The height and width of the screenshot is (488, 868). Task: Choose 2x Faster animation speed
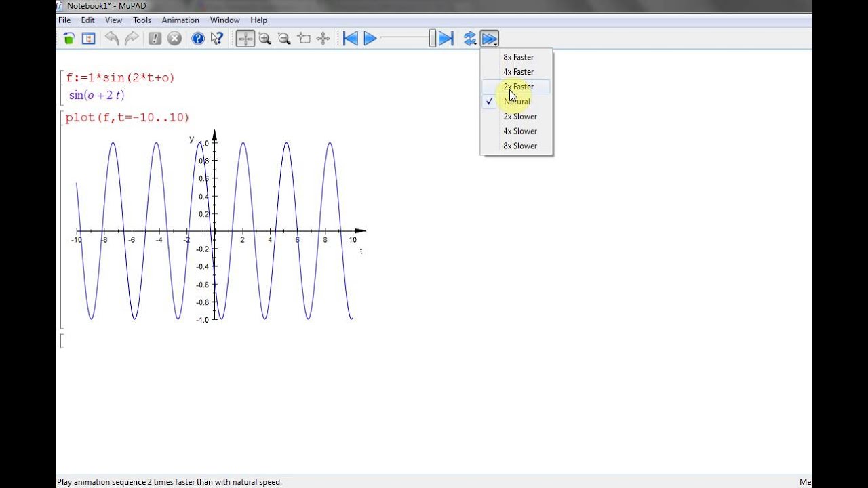tap(517, 87)
